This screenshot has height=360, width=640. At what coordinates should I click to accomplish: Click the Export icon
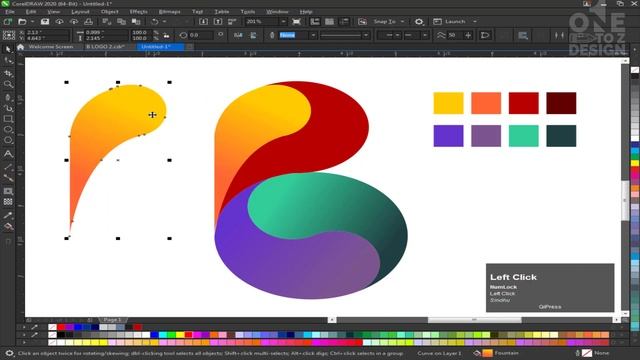tap(218, 21)
